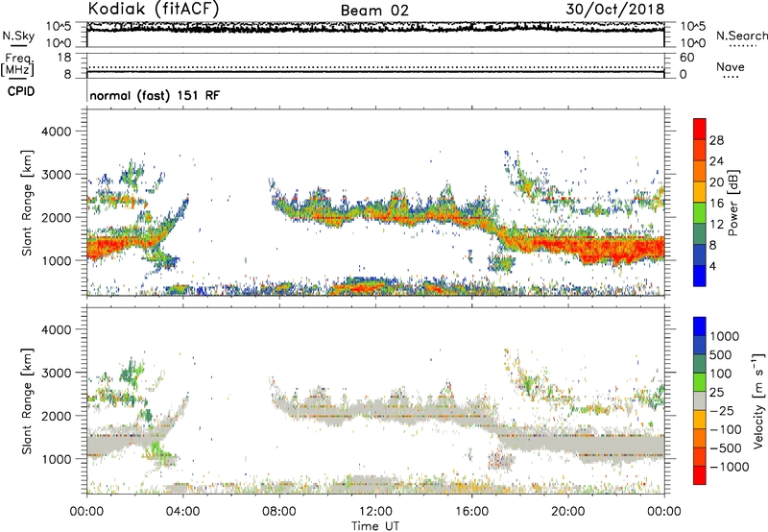This screenshot has width=768, height=532.
Task: Click the '16' label on power colorbar
Action: [x=716, y=204]
